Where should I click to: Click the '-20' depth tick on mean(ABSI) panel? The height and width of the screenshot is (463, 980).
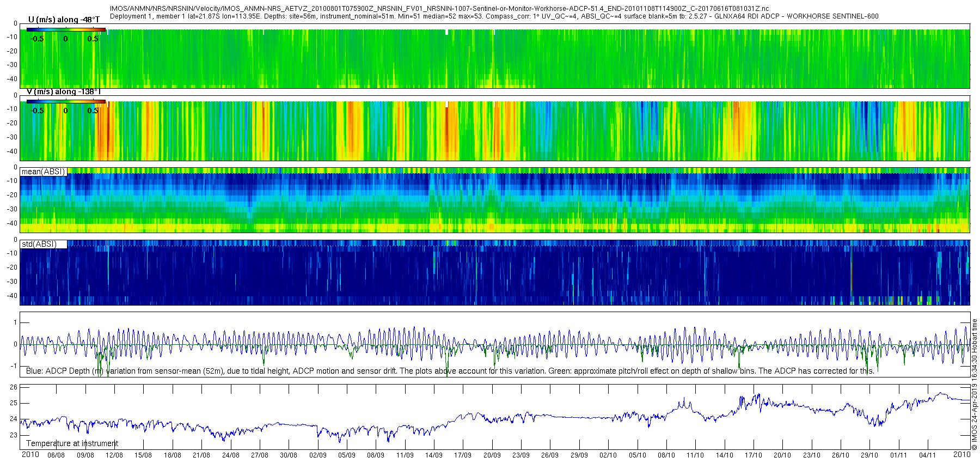coord(12,195)
